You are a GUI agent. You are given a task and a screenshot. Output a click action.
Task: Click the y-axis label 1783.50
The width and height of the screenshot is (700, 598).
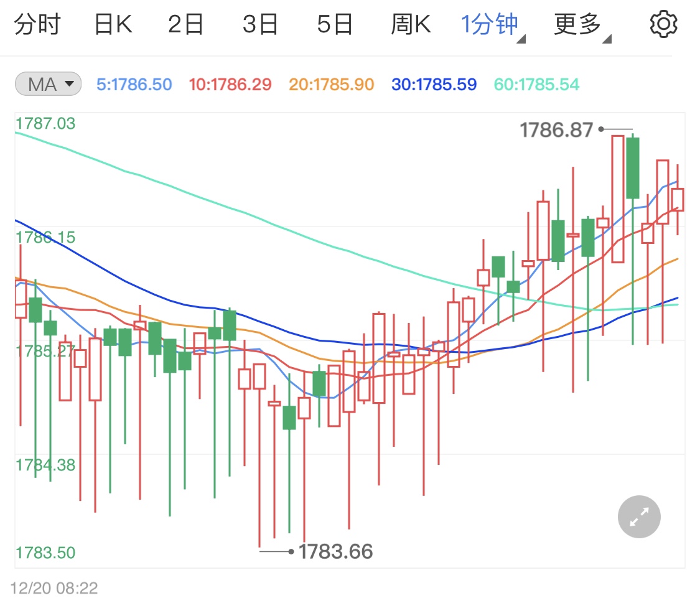pos(45,553)
